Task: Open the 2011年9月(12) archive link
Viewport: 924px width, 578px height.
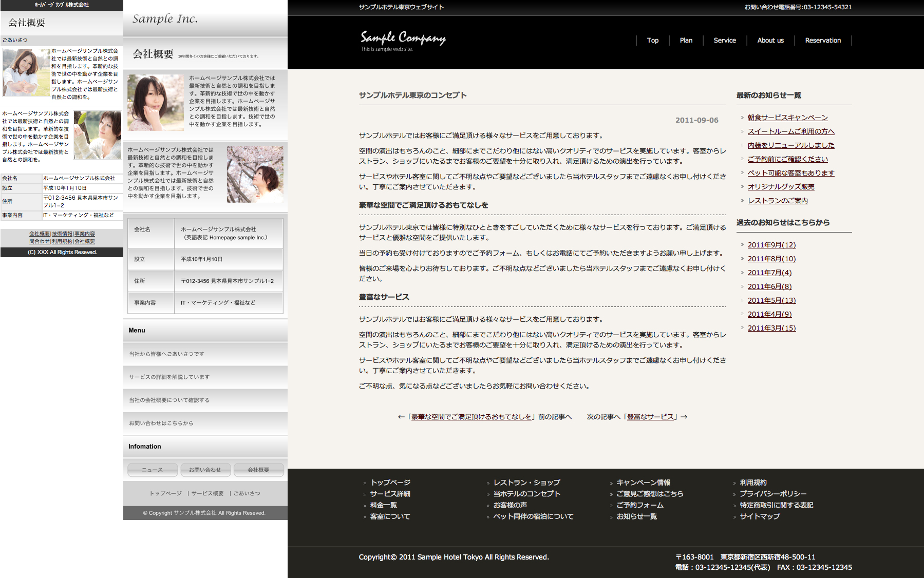Action: (771, 245)
